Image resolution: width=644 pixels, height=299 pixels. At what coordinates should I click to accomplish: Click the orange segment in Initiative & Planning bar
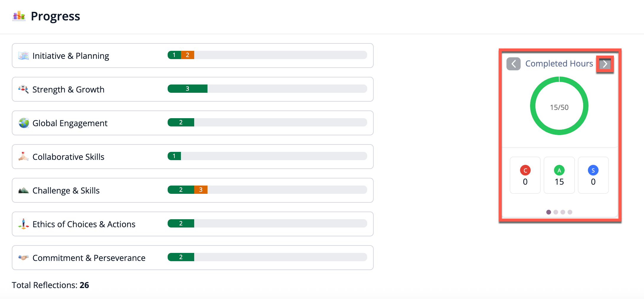point(187,55)
